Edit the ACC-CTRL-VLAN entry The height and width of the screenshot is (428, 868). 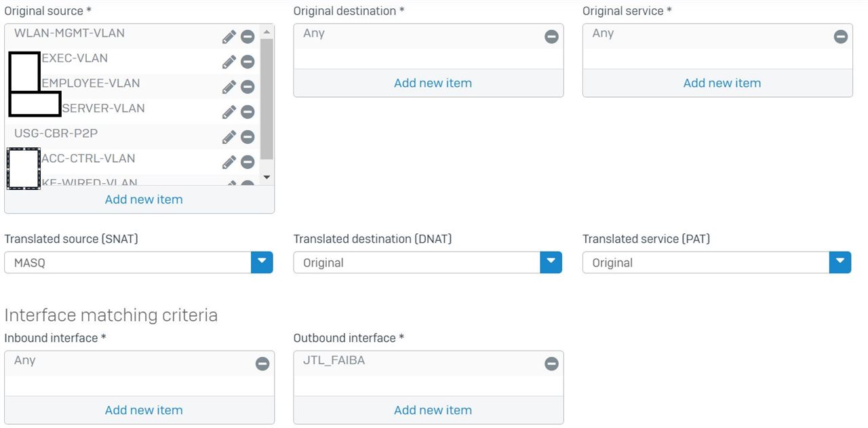click(x=229, y=162)
